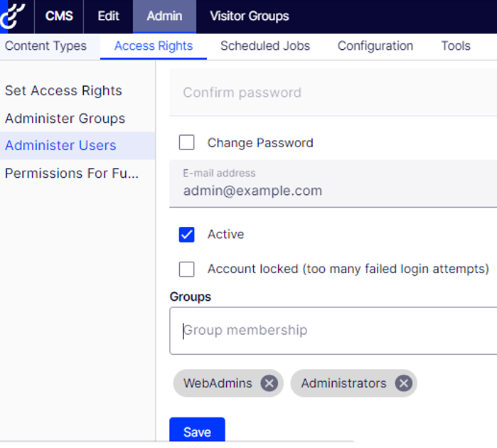Go to the Configuration tab
The width and height of the screenshot is (497, 448).
[375, 46]
